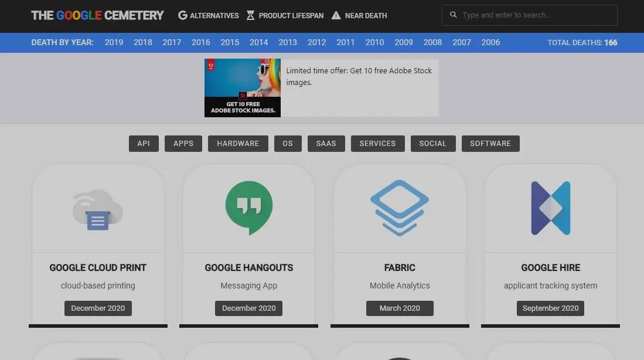This screenshot has height=360, width=644.
Task: Filter deaths by year 2014
Action: pos(259,42)
